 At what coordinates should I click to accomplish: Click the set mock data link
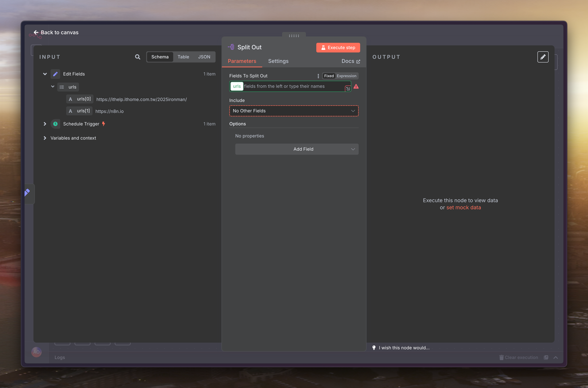tap(463, 207)
